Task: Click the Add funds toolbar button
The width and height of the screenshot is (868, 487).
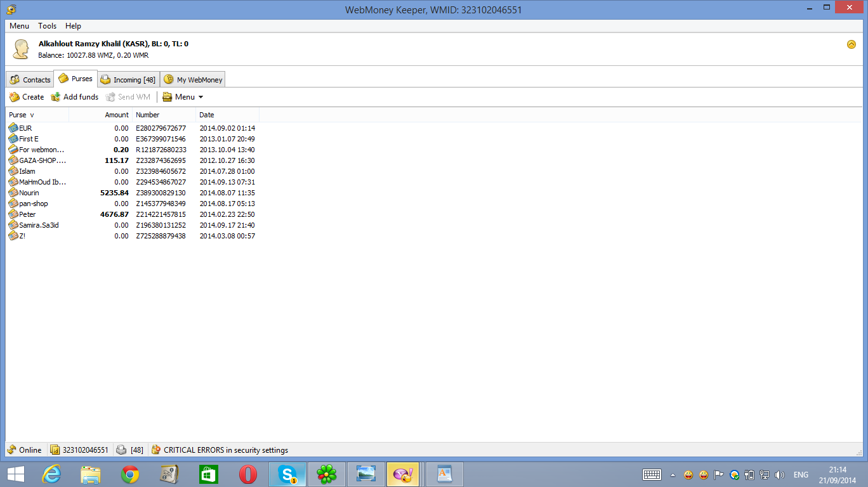Action: coord(74,97)
